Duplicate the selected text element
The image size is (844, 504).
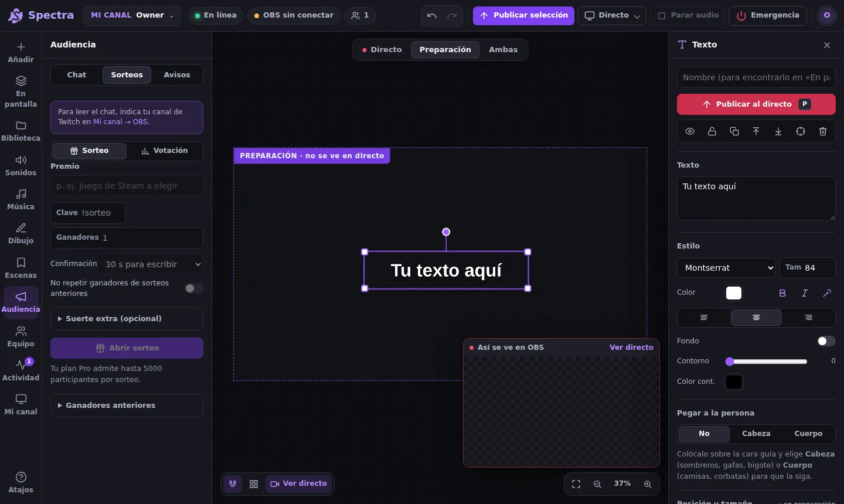click(x=734, y=131)
